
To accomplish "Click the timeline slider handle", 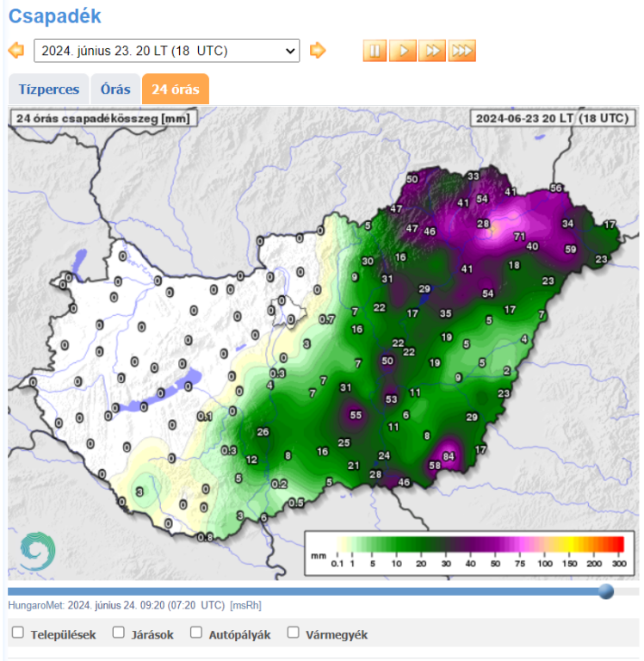I will (x=606, y=591).
